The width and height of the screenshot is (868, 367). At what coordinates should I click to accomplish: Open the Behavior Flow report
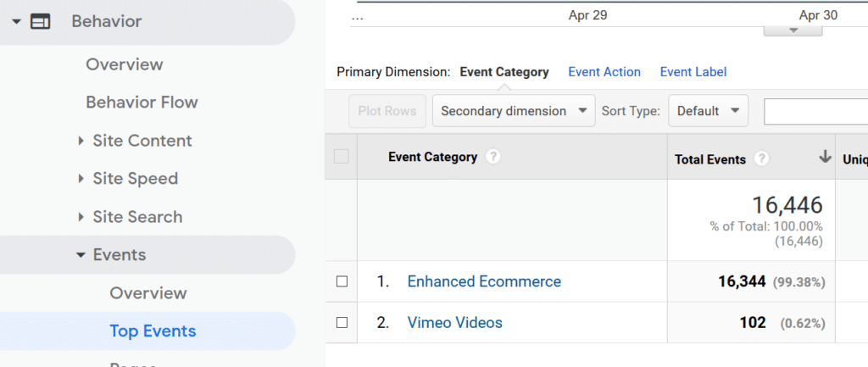tap(142, 103)
